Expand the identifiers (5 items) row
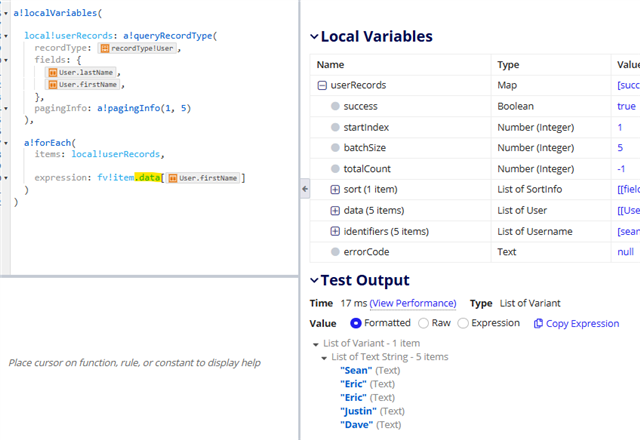 pyautogui.click(x=335, y=231)
